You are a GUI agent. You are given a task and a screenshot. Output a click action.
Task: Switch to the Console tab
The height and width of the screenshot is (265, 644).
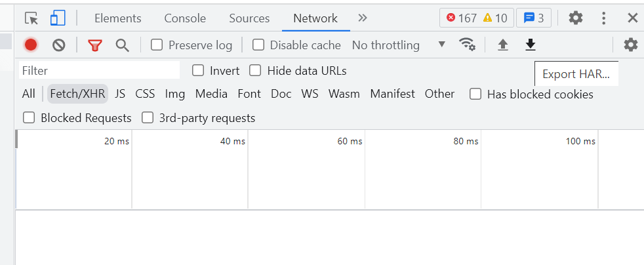[x=185, y=18]
